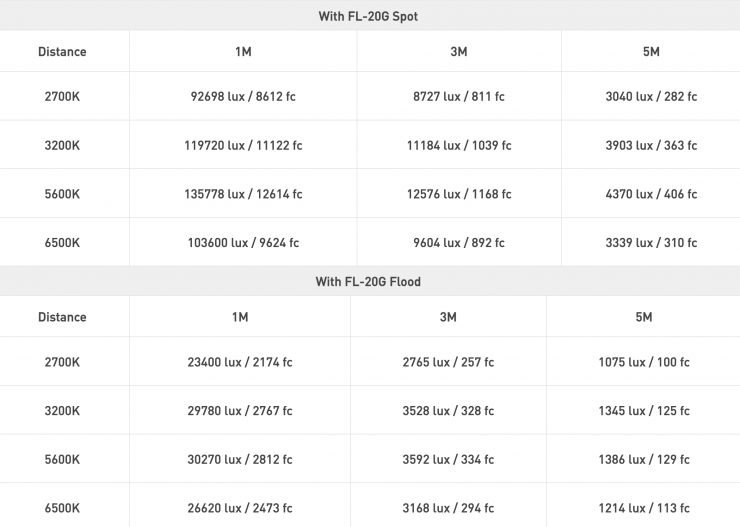Viewport: 740px width, 527px height.
Task: Select the 8727 lux / 811 fc cell
Action: [x=459, y=97]
